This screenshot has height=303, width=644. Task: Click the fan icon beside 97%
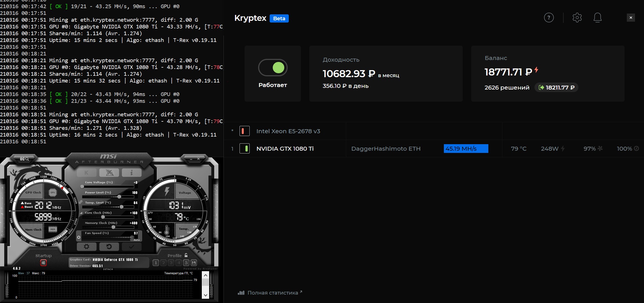click(x=600, y=148)
